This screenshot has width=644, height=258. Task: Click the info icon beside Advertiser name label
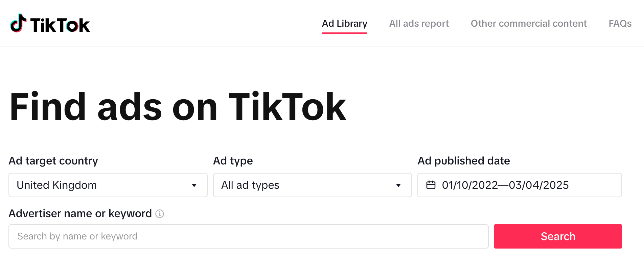tap(160, 214)
